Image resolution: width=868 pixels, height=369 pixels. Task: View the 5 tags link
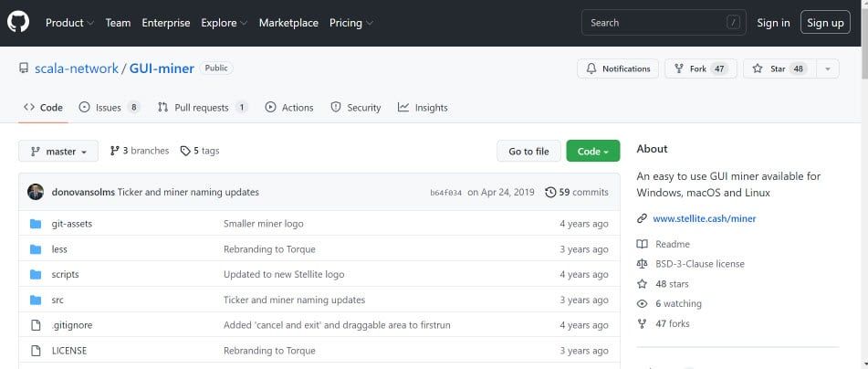click(x=200, y=151)
